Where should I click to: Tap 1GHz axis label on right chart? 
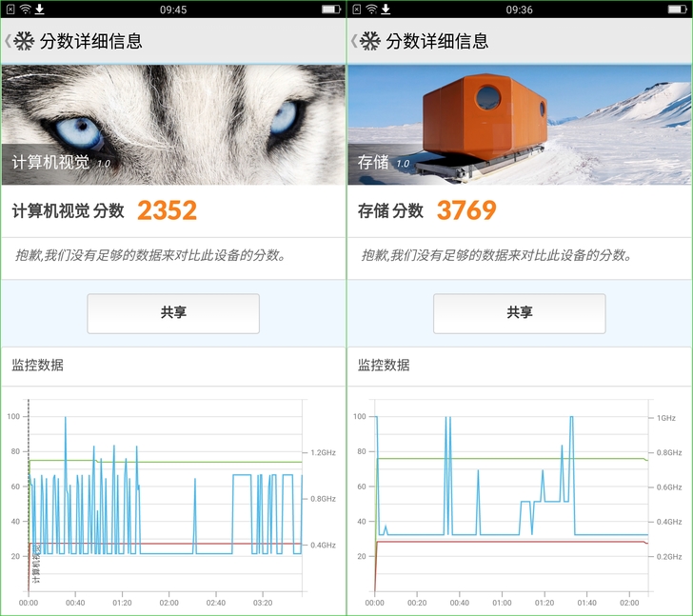666,418
